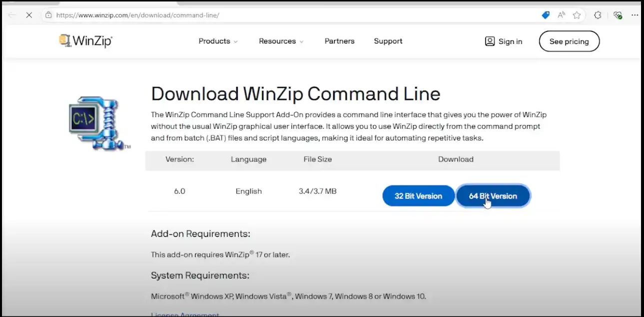Click the 6.0 version cell
This screenshot has height=317, width=644.
179,191
